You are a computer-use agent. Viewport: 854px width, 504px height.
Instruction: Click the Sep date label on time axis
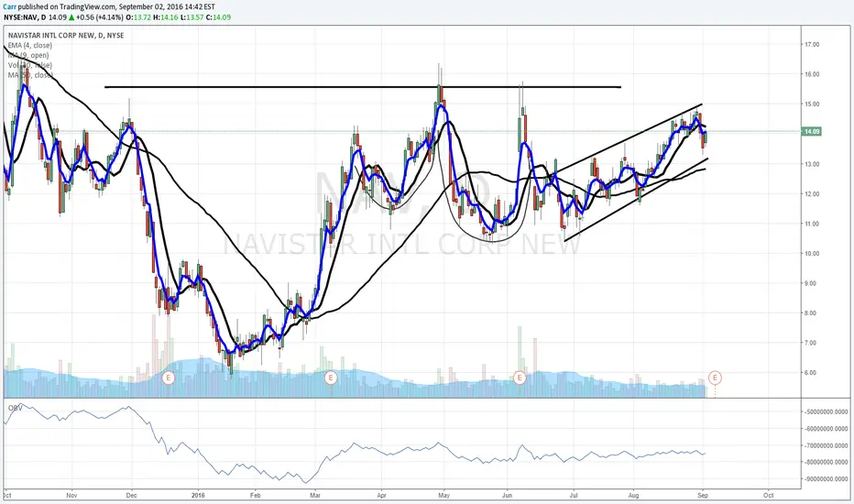click(x=702, y=496)
